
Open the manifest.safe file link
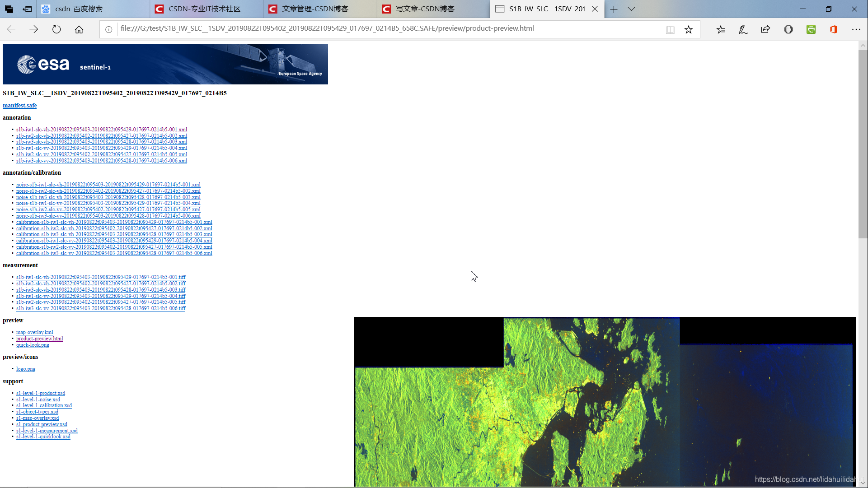(x=20, y=106)
